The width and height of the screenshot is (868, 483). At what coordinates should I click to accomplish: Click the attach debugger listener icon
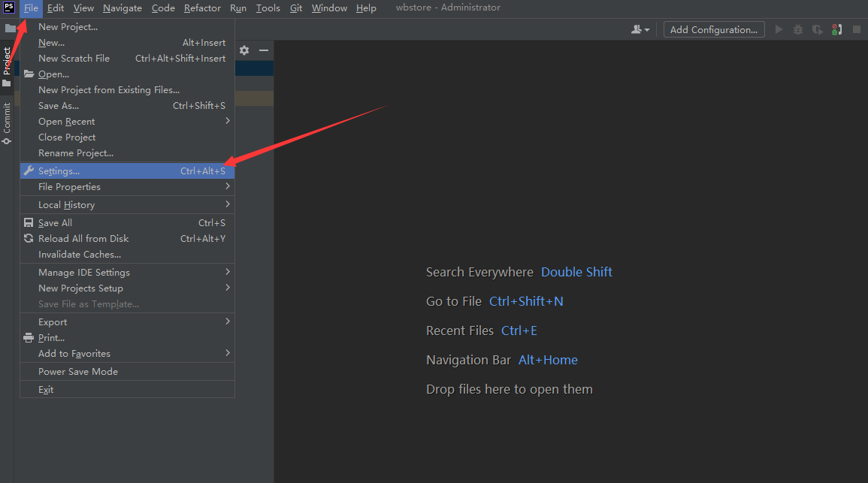836,29
